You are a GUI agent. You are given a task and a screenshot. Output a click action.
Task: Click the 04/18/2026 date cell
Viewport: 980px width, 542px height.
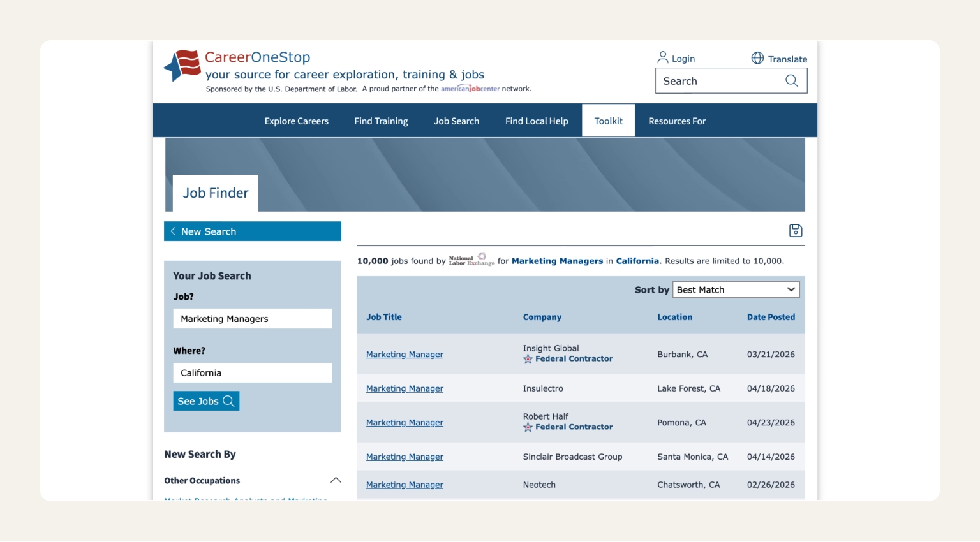tap(771, 388)
